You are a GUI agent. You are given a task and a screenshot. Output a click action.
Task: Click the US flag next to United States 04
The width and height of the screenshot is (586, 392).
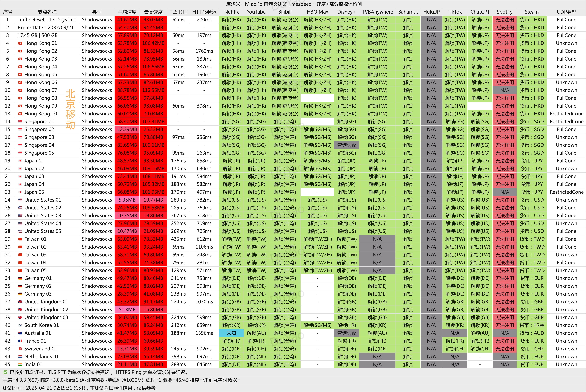(x=20, y=224)
